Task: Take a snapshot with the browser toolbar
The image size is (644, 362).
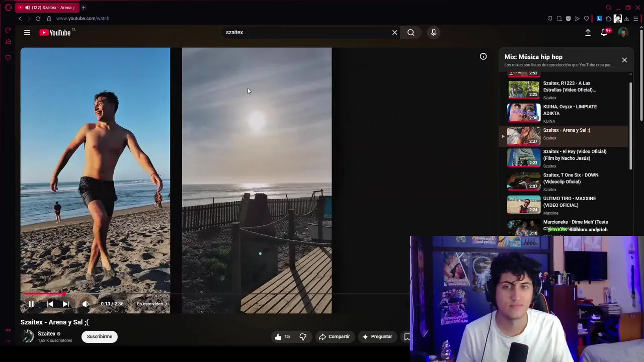Action: coord(559,19)
